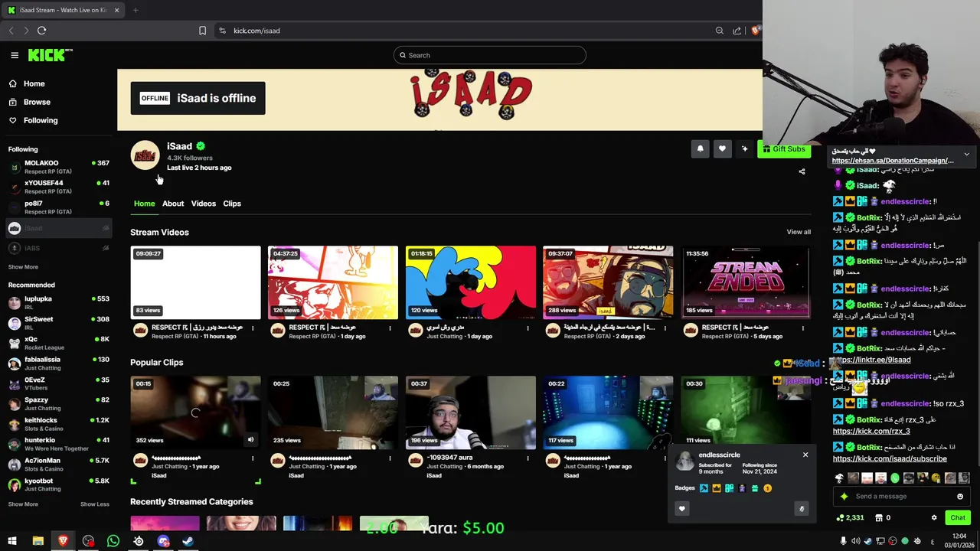Toggle mute on the 352-views clip preview
This screenshot has height=551, width=980.
pyautogui.click(x=250, y=440)
